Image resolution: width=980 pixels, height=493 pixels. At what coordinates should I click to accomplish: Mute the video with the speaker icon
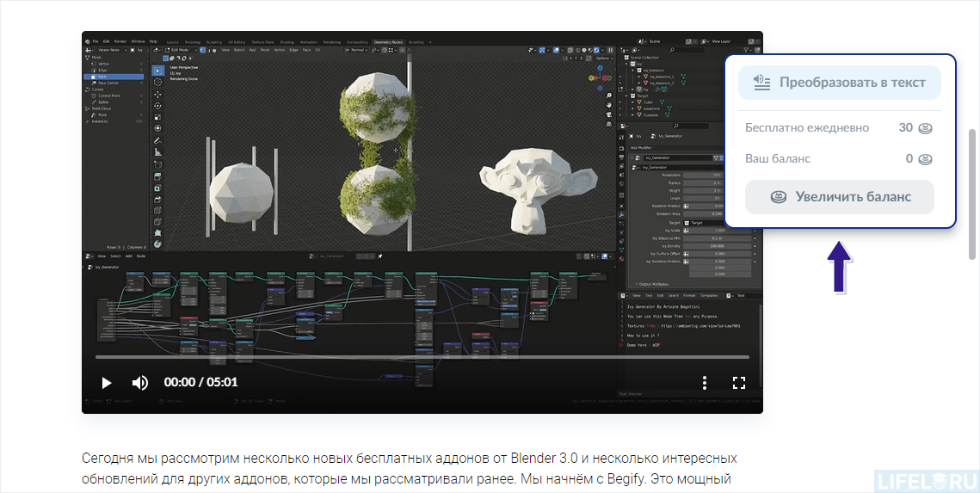click(x=140, y=382)
